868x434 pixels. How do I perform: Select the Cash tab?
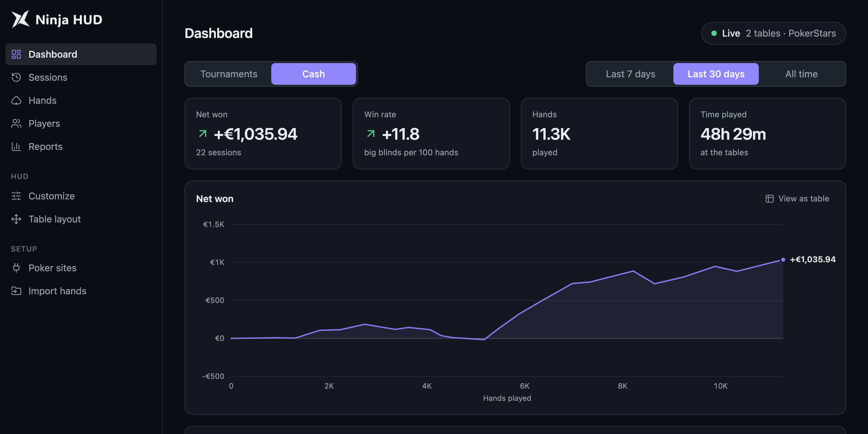point(313,74)
